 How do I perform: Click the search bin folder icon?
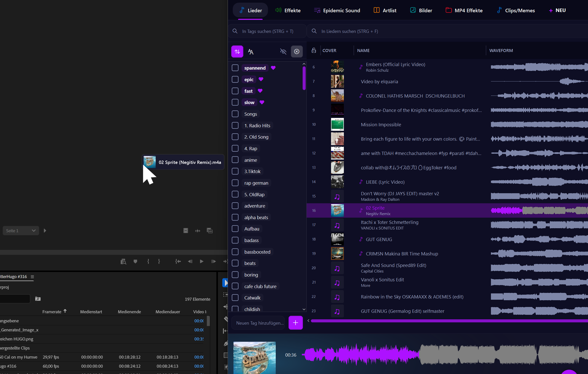(38, 299)
